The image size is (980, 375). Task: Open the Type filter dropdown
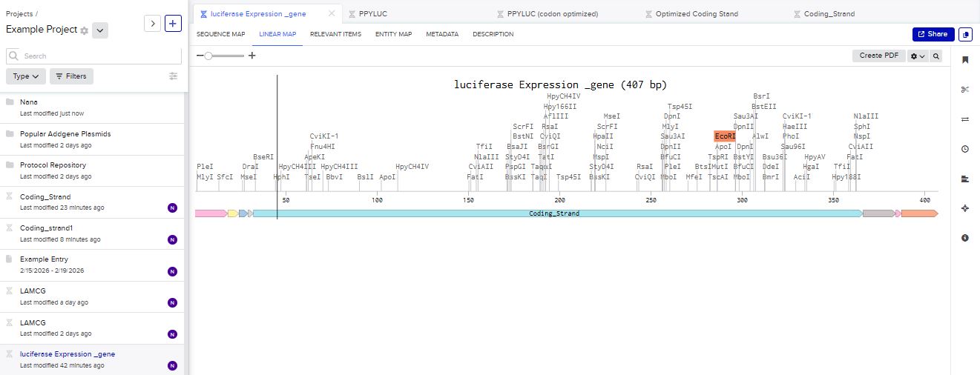tap(26, 76)
